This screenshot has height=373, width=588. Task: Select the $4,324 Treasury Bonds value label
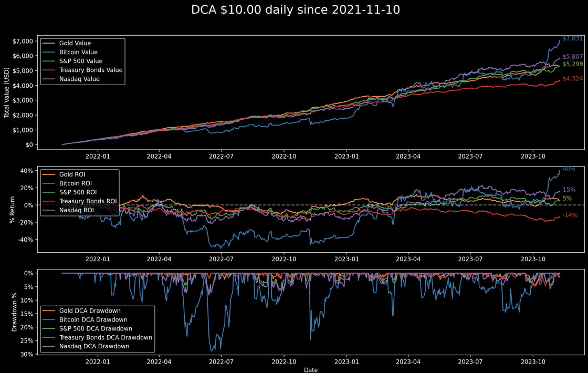pos(572,79)
